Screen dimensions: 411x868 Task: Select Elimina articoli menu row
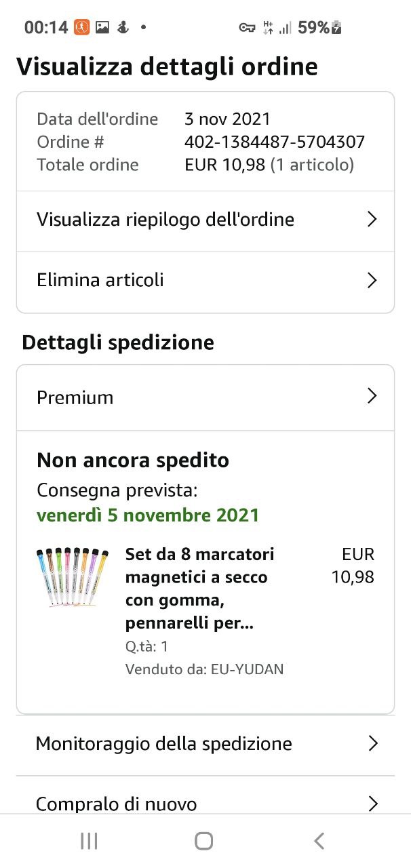coord(100,280)
